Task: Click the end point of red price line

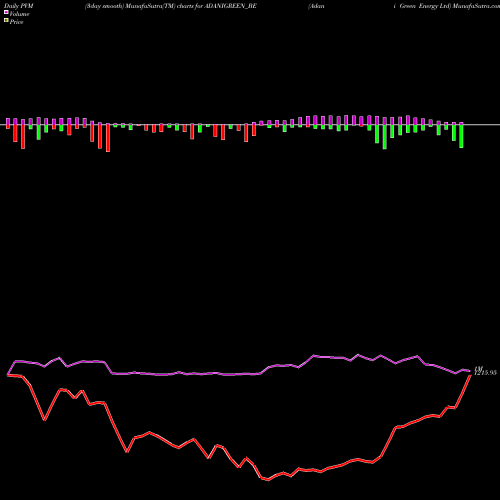Action: point(470,375)
